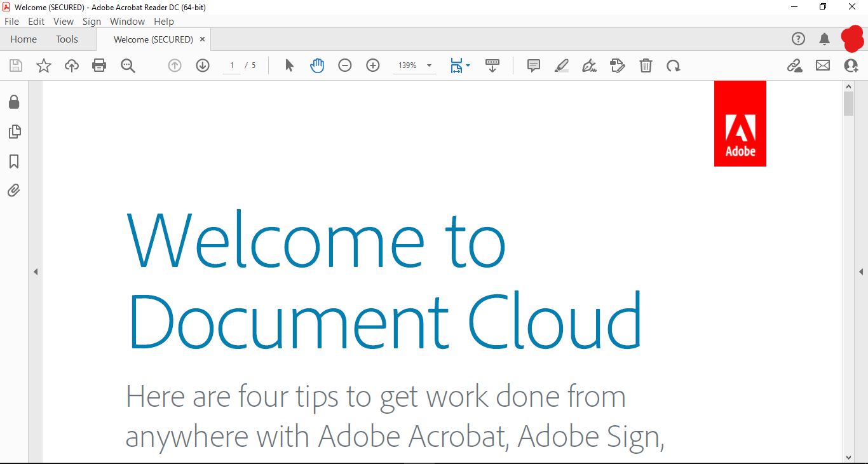This screenshot has height=464, width=868.
Task: Switch to the Home tab
Action: 24,39
